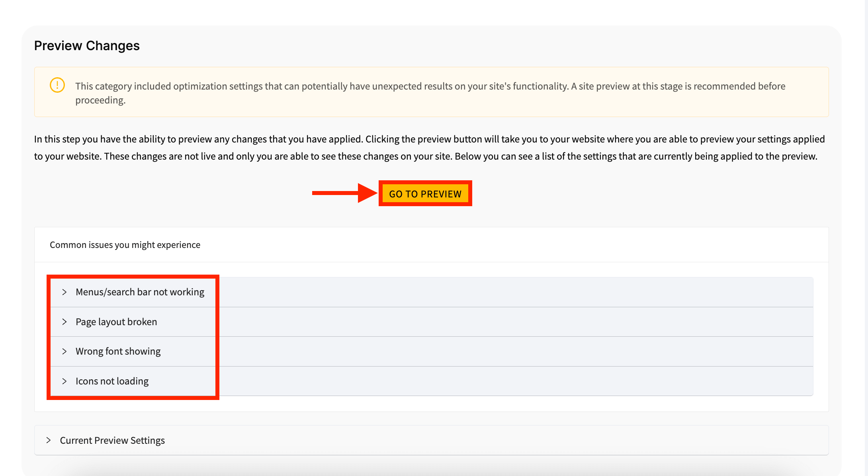The width and height of the screenshot is (868, 476).
Task: Expand 'Icons not loading' chevron
Action: point(65,381)
